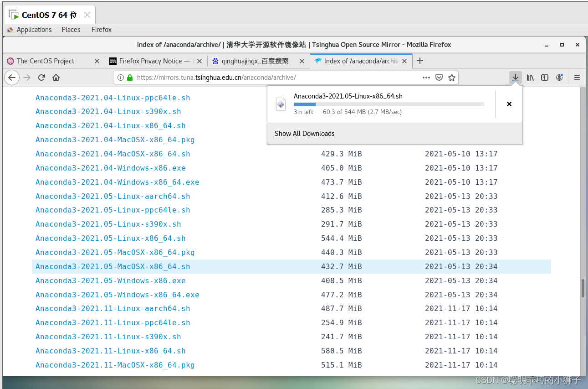The width and height of the screenshot is (588, 389).
Task: Click the Home icon
Action: (56, 78)
